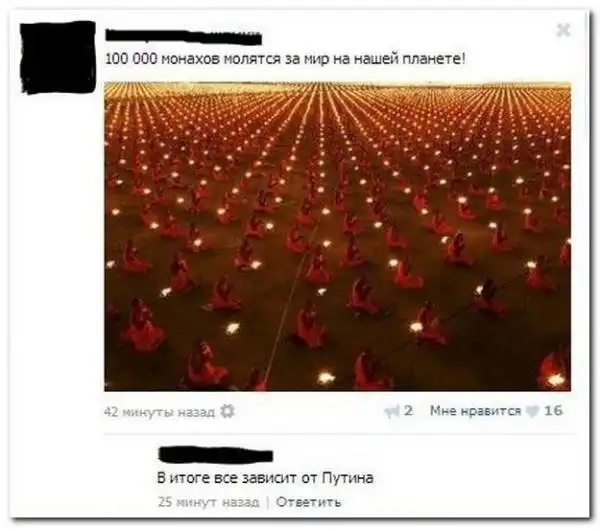This screenshot has height=531, width=600.
Task: Click the word "Путина" in the comment
Action: 347,478
